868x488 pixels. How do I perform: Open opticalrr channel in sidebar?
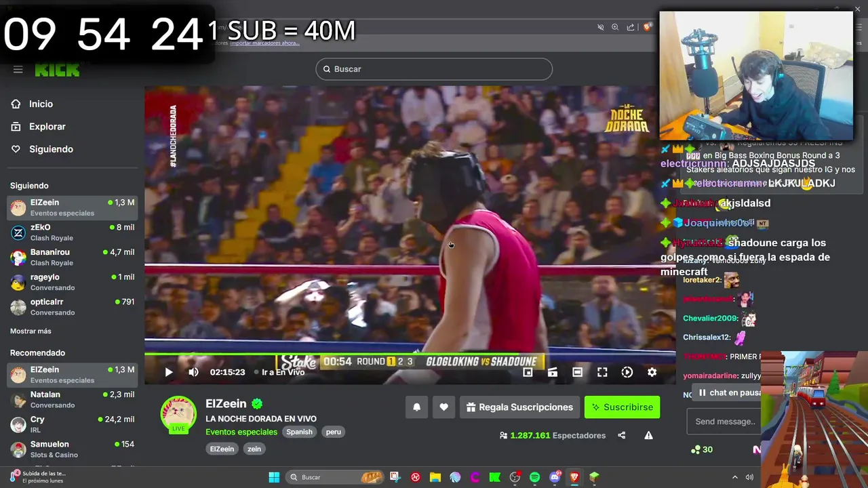pos(72,307)
